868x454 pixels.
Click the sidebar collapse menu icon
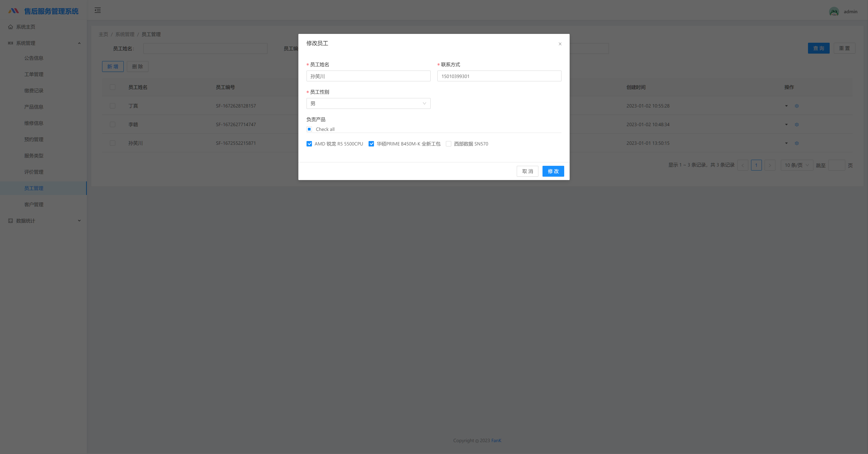(98, 10)
